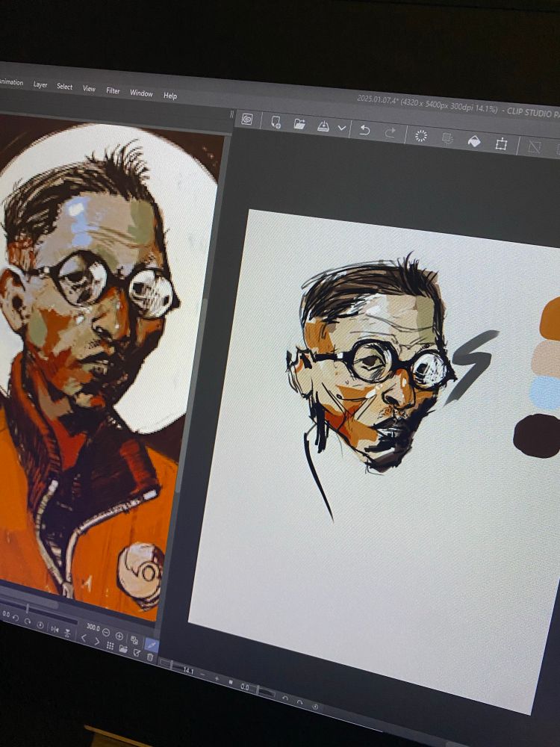Launch CLIP STUDIO from the command bar icon
560x747 pixels.
click(x=246, y=119)
